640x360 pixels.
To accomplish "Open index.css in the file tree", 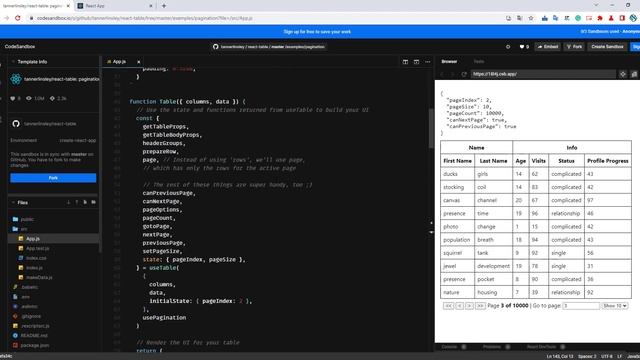I will click(x=36, y=258).
